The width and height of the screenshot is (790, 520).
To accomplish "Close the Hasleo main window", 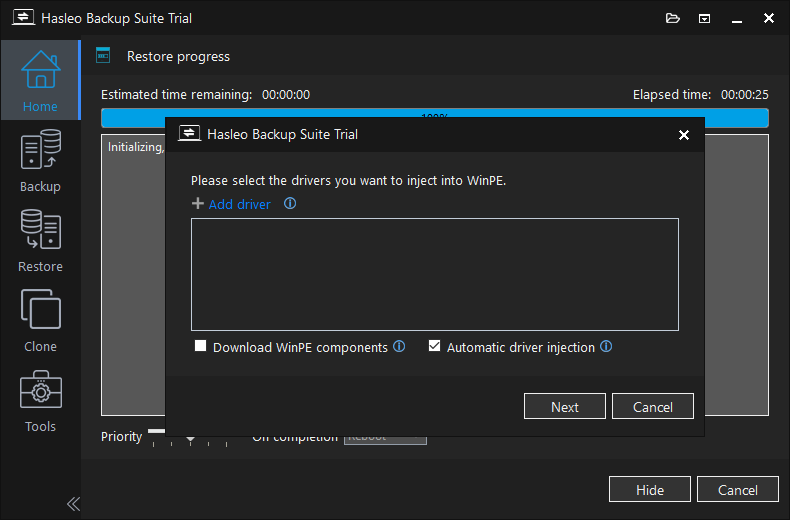I will (769, 19).
